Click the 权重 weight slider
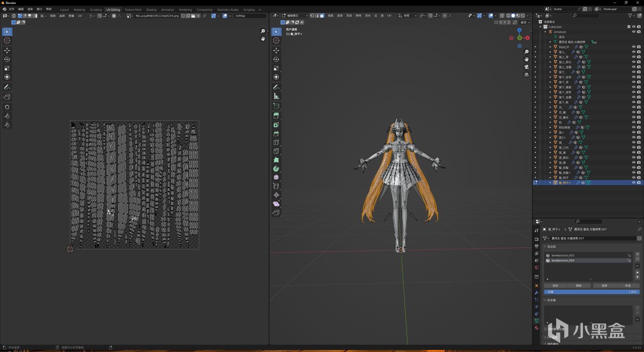This screenshot has width=644, height=352. (592, 292)
